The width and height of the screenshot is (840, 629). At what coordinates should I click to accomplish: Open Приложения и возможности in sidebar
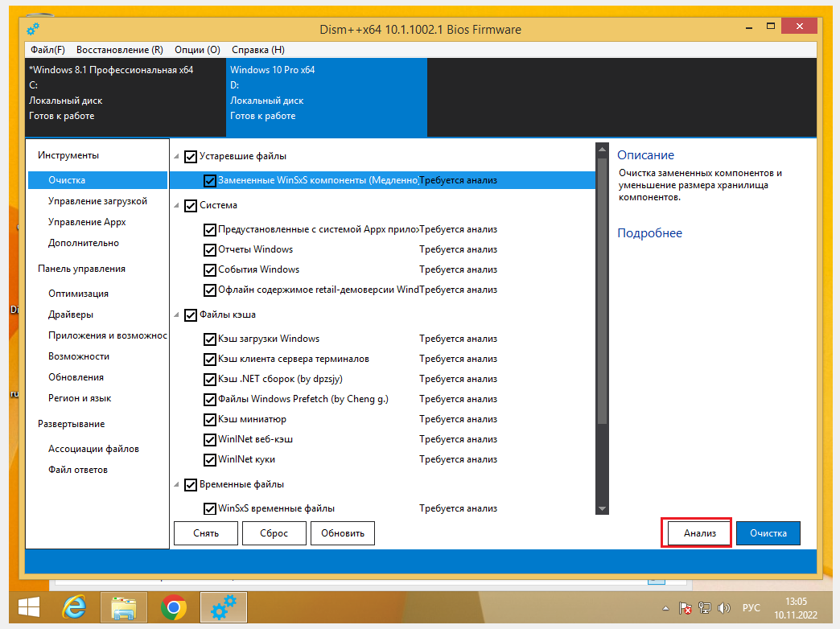tap(108, 335)
